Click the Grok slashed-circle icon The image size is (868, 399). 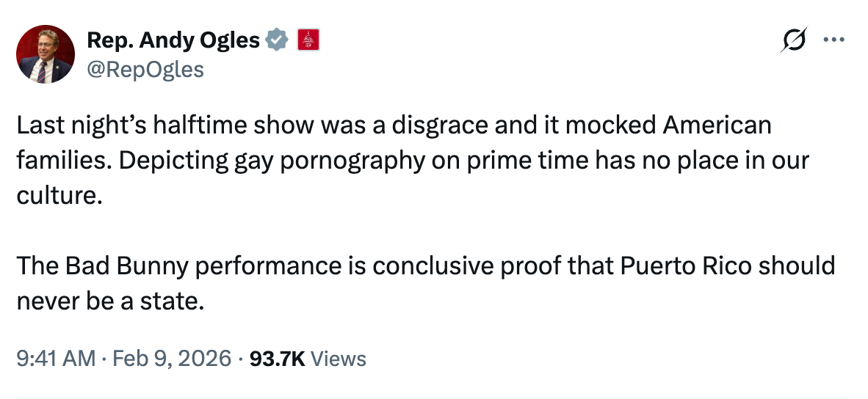[794, 40]
